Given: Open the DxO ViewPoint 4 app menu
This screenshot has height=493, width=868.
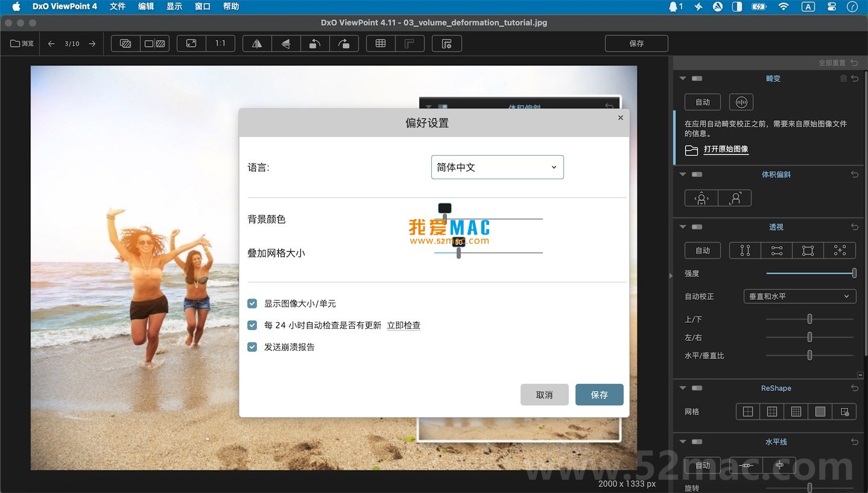Looking at the screenshot, I should coord(66,7).
